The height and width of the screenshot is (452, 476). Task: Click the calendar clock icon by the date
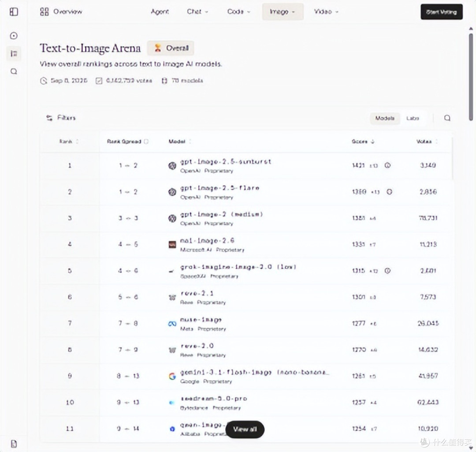click(x=43, y=81)
